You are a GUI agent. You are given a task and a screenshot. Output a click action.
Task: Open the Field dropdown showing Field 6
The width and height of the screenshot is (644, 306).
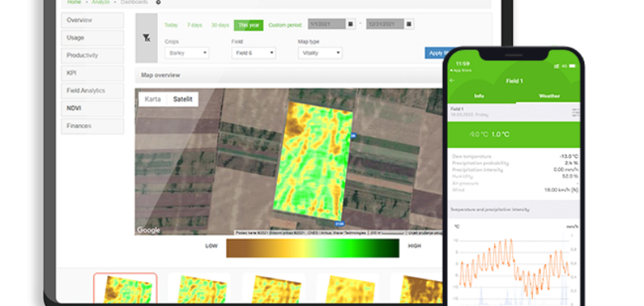click(254, 53)
